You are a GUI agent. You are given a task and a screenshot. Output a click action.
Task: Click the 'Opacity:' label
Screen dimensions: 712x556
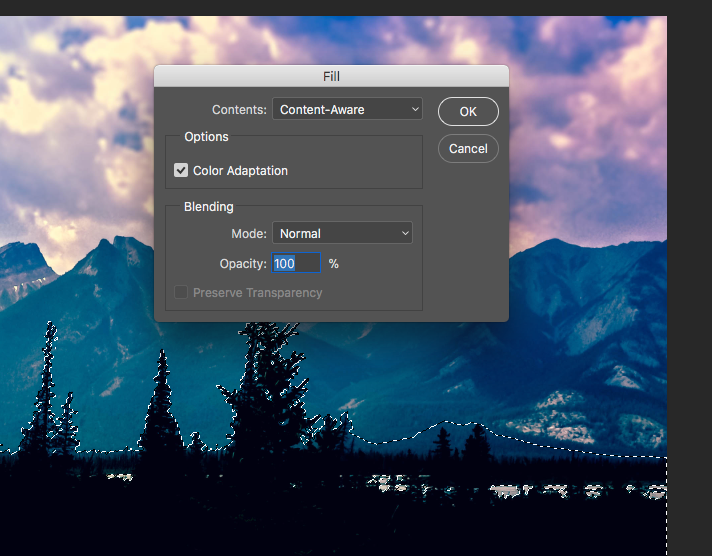pyautogui.click(x=243, y=263)
